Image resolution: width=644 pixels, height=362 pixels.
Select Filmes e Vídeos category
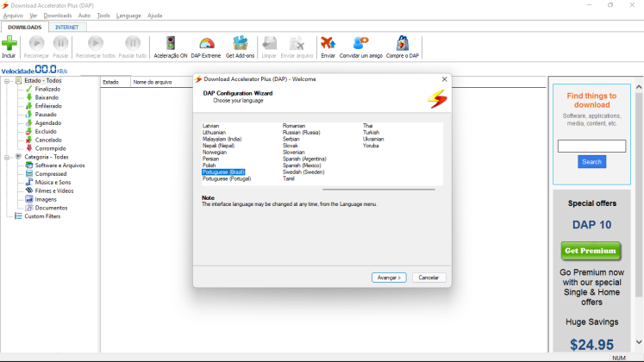click(x=54, y=190)
